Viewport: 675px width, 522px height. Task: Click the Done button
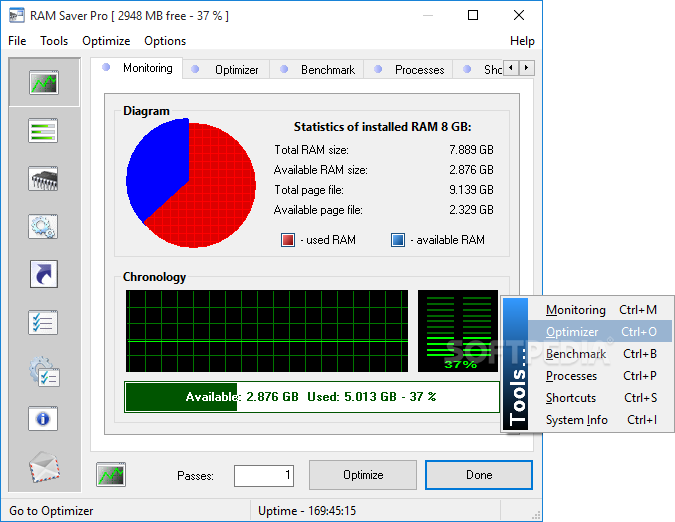[x=479, y=475]
